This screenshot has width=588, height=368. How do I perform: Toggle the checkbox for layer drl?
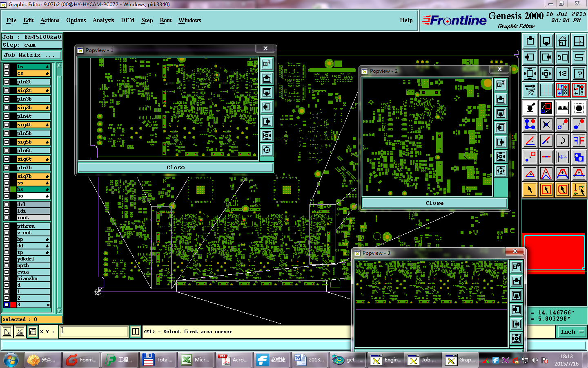point(7,204)
